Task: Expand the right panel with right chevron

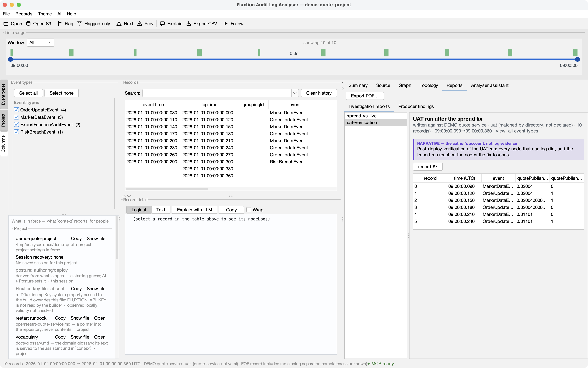Action: (343, 89)
